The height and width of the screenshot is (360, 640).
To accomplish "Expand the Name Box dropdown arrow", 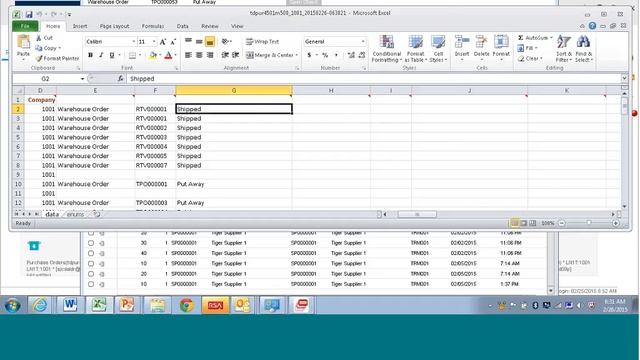I will (x=82, y=79).
